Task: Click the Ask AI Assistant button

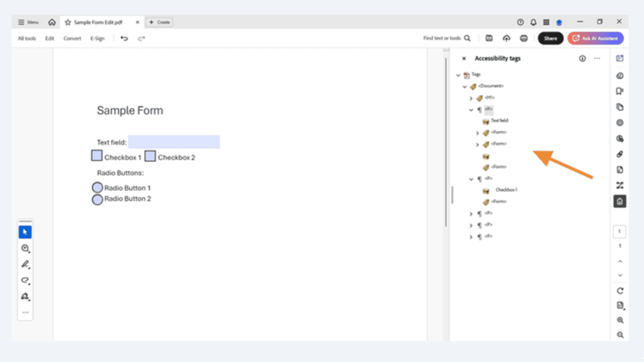Action: [x=596, y=39]
